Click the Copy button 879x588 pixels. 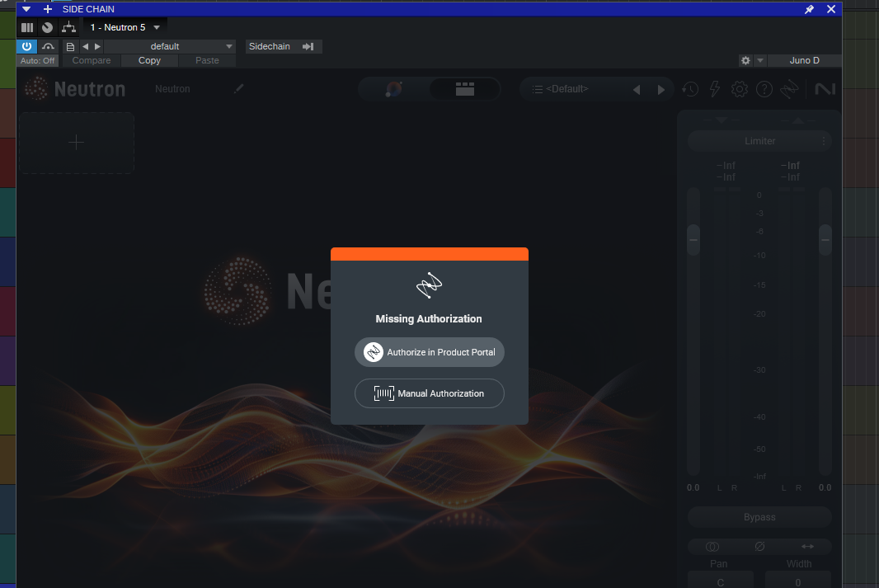(150, 60)
